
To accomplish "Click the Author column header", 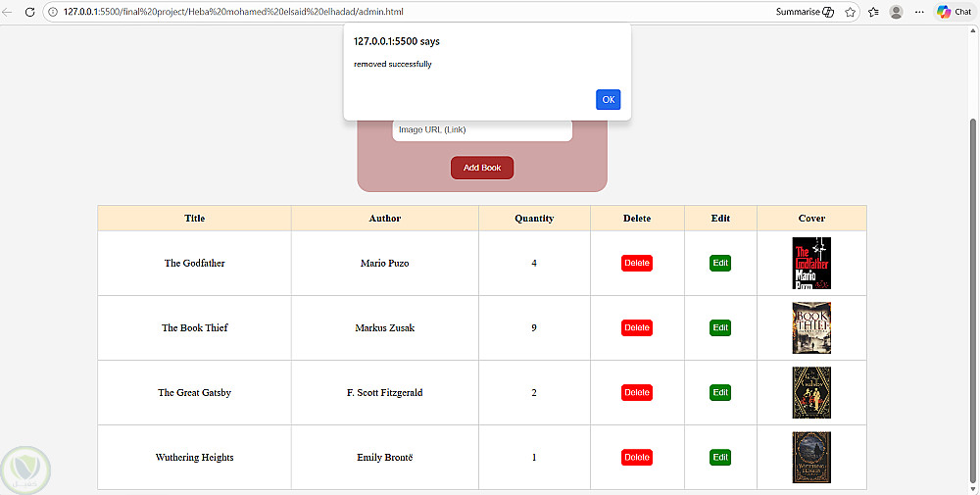I will pos(385,219).
